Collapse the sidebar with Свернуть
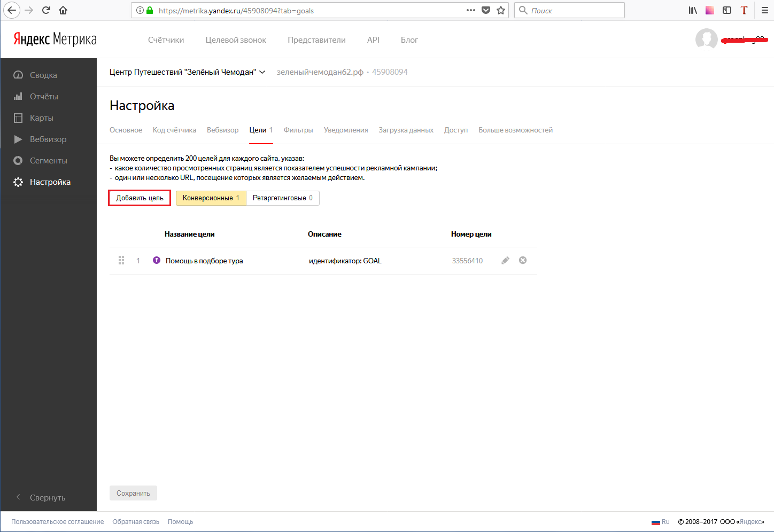Screen dimensions: 774x532 pyautogui.click(x=41, y=497)
